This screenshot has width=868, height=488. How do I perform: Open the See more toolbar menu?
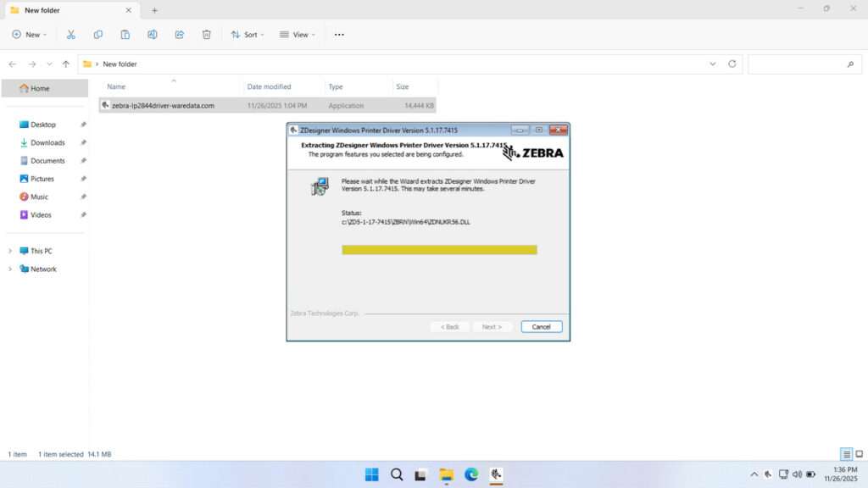[x=339, y=34]
